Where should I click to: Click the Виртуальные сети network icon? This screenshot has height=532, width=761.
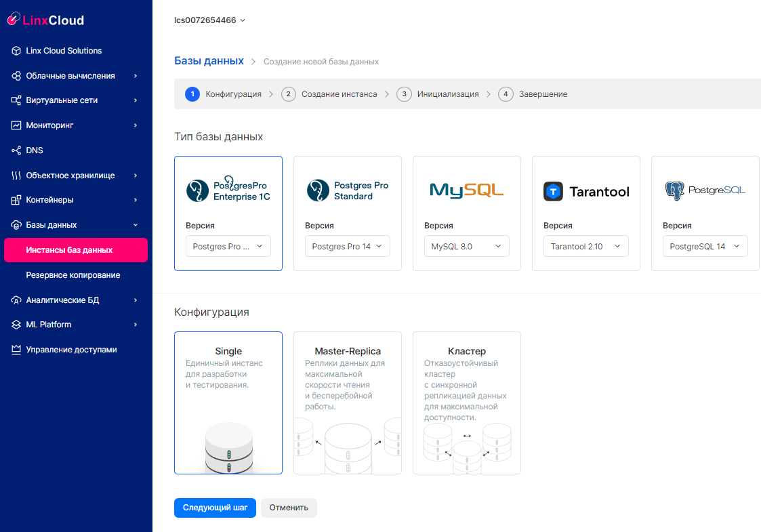16,100
